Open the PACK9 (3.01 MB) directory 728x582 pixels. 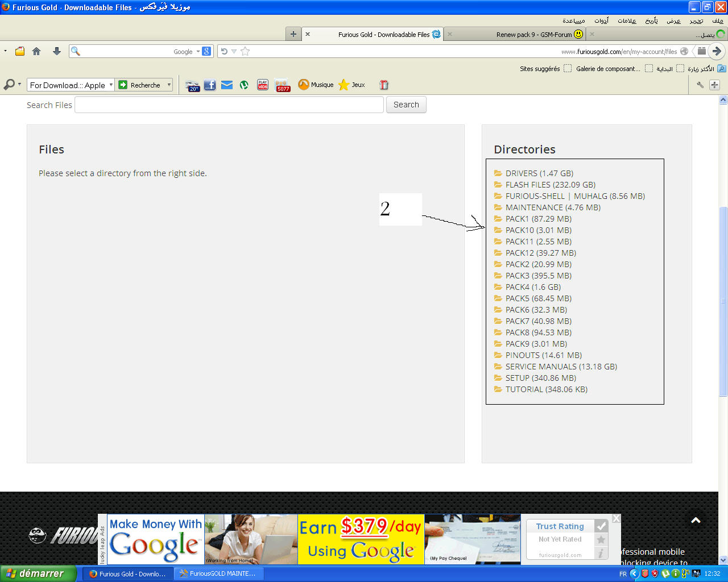[x=531, y=344]
